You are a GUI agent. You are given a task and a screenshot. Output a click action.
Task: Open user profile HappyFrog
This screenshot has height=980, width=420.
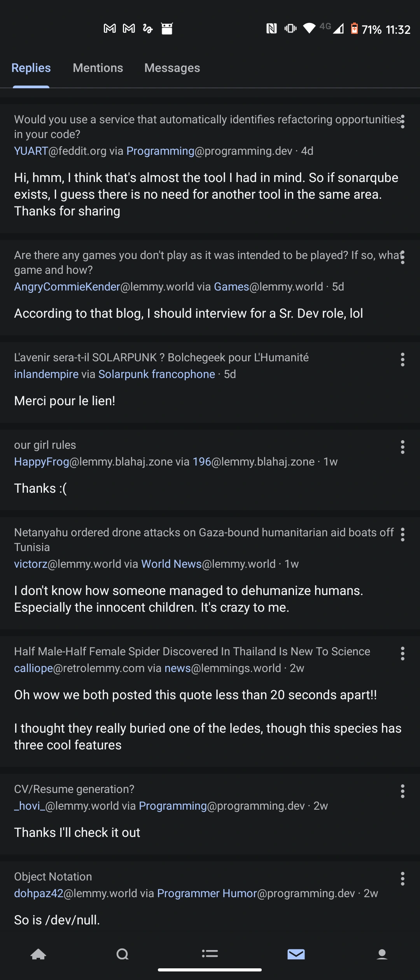[x=42, y=462]
